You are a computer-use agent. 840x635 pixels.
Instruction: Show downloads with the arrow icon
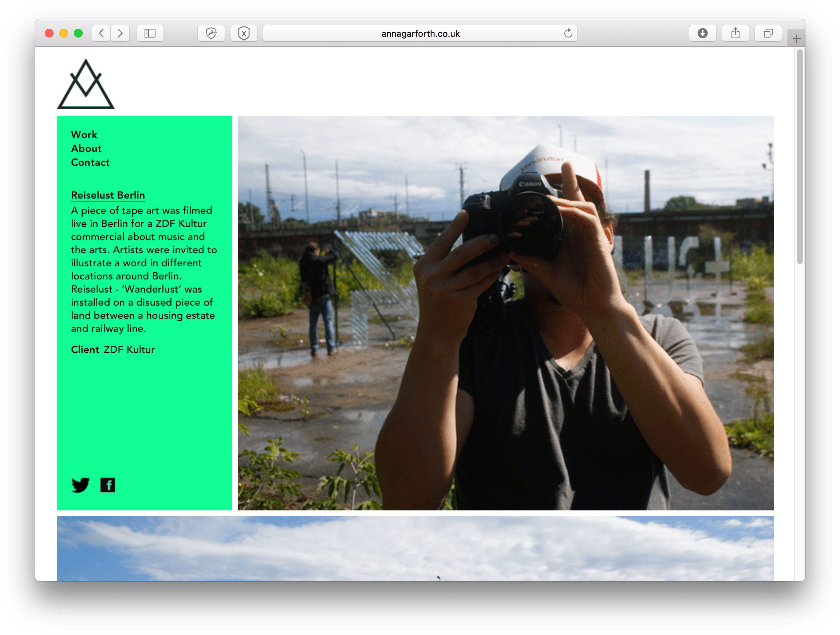(x=702, y=34)
